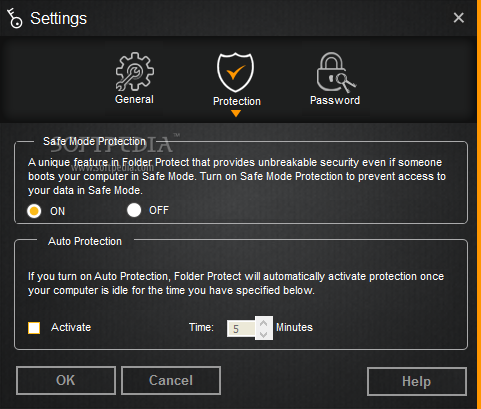Select the Protection shield icon
This screenshot has width=481, height=409.
[236, 72]
